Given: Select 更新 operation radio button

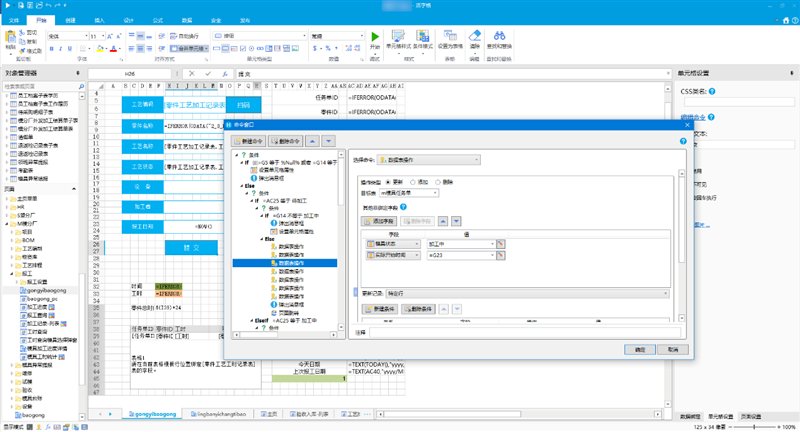Looking at the screenshot, I should (388, 182).
